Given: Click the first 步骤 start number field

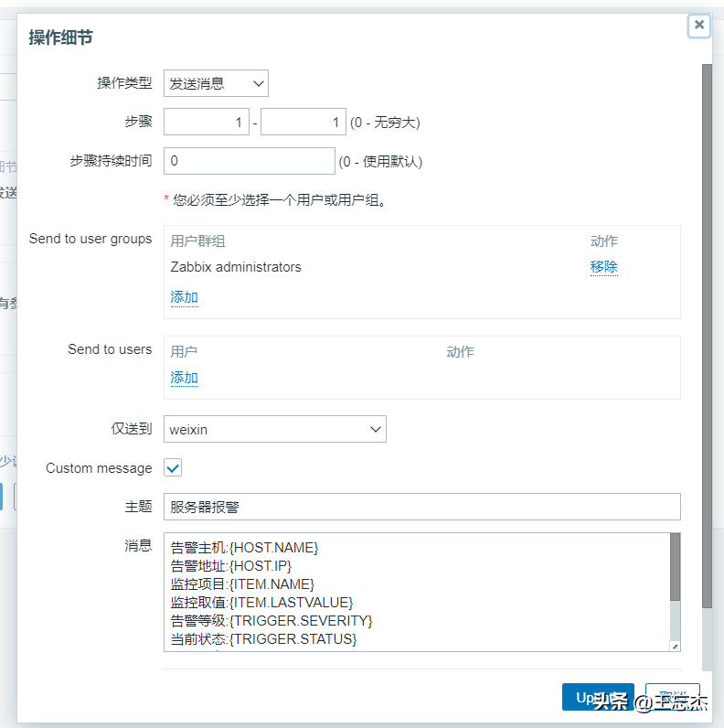Looking at the screenshot, I should (x=207, y=123).
